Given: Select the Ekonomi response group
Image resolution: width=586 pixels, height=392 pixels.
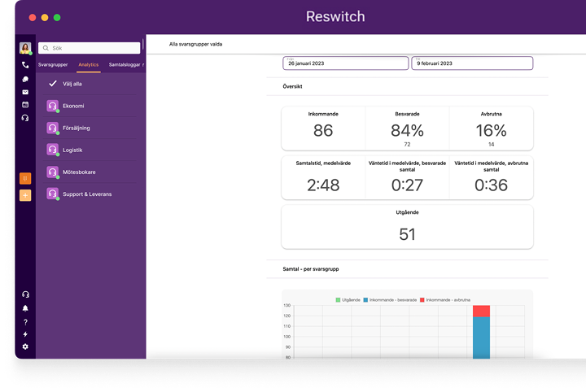Looking at the screenshot, I should 73,106.
